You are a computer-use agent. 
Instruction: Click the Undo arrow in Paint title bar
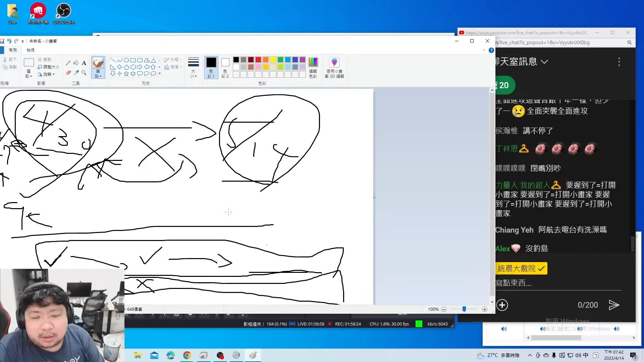click(9, 41)
